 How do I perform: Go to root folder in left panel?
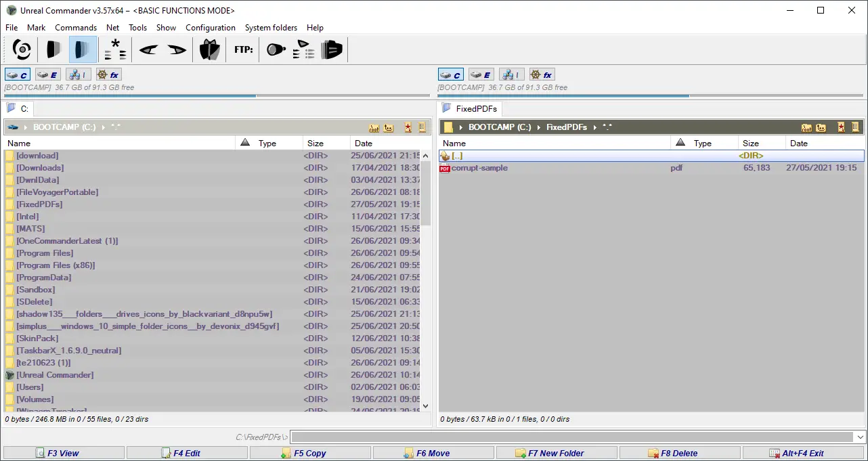tap(374, 127)
